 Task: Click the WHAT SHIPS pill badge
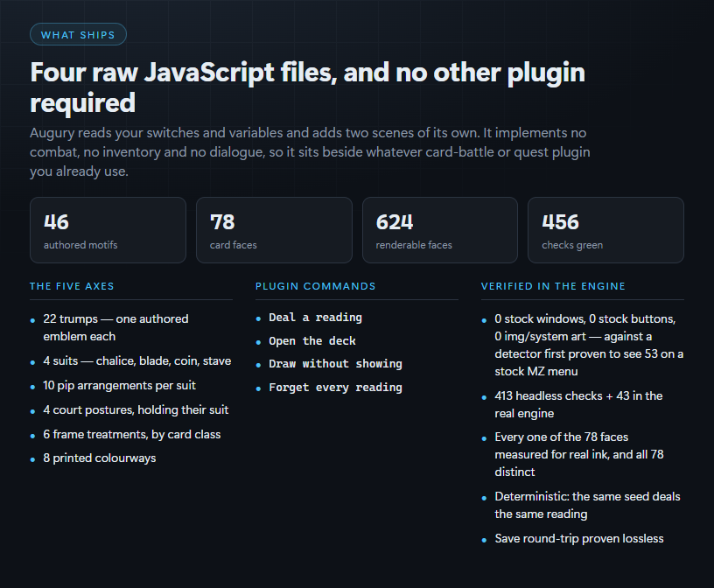click(78, 35)
